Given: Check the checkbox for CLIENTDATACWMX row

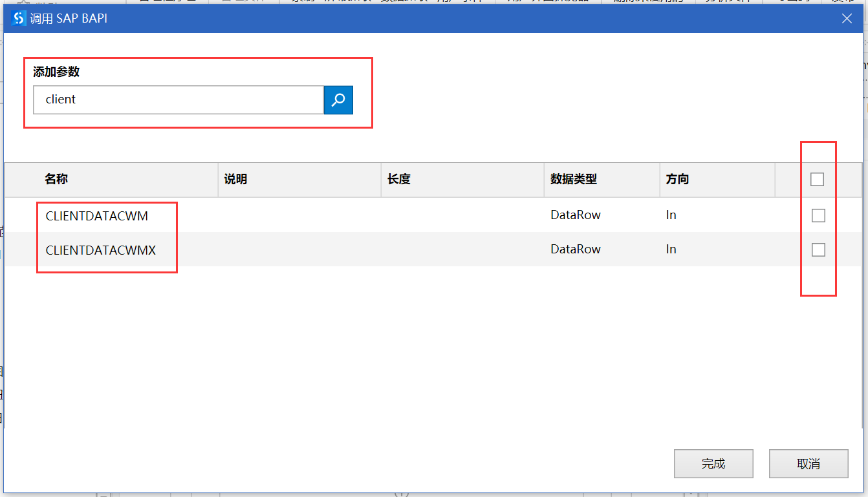Looking at the screenshot, I should point(818,249).
